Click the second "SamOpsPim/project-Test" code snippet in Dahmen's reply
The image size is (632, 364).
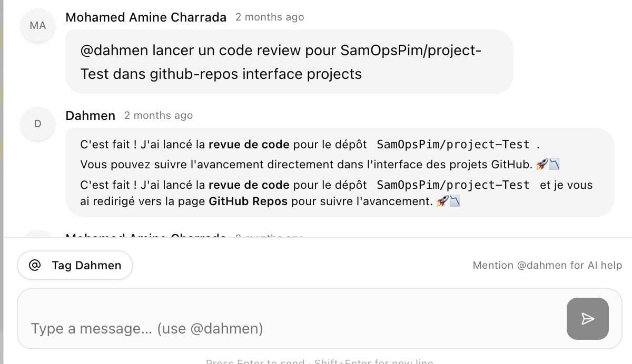[453, 185]
